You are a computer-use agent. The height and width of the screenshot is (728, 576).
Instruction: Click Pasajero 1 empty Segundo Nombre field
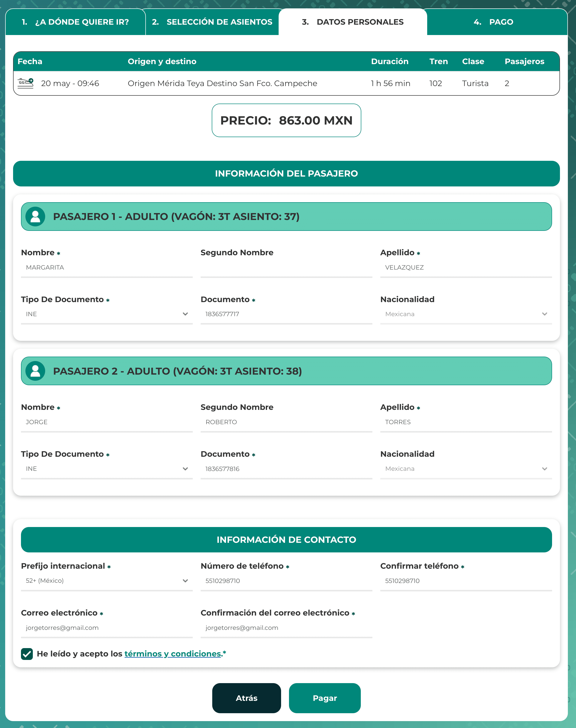(286, 268)
